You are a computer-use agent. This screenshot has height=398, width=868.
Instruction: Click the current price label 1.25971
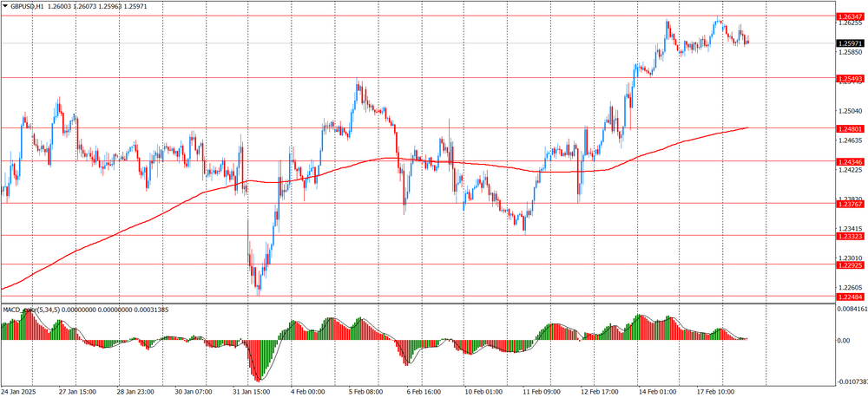click(x=851, y=43)
